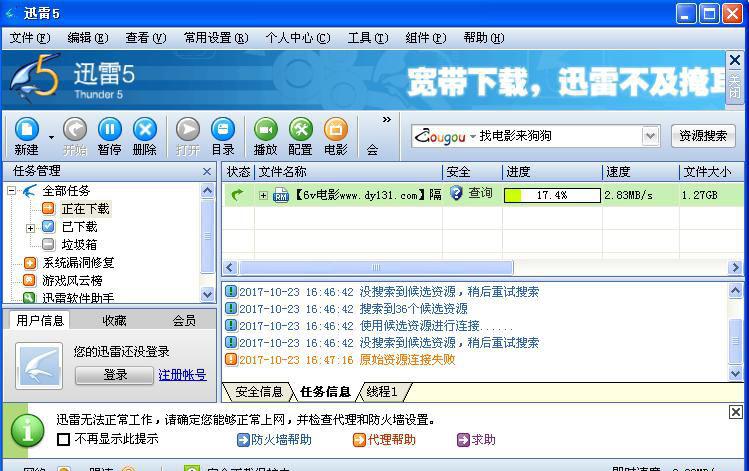Click the task tree scroll-up arrow

point(207,191)
